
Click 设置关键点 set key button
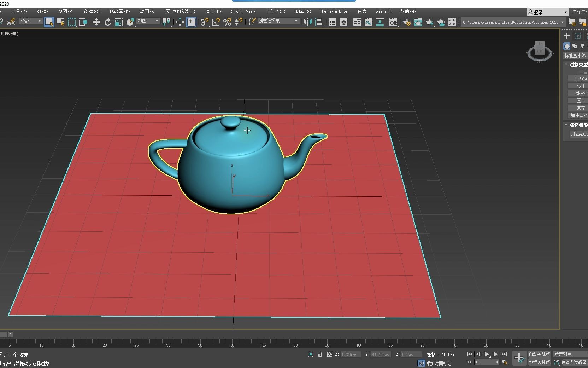[x=539, y=362]
